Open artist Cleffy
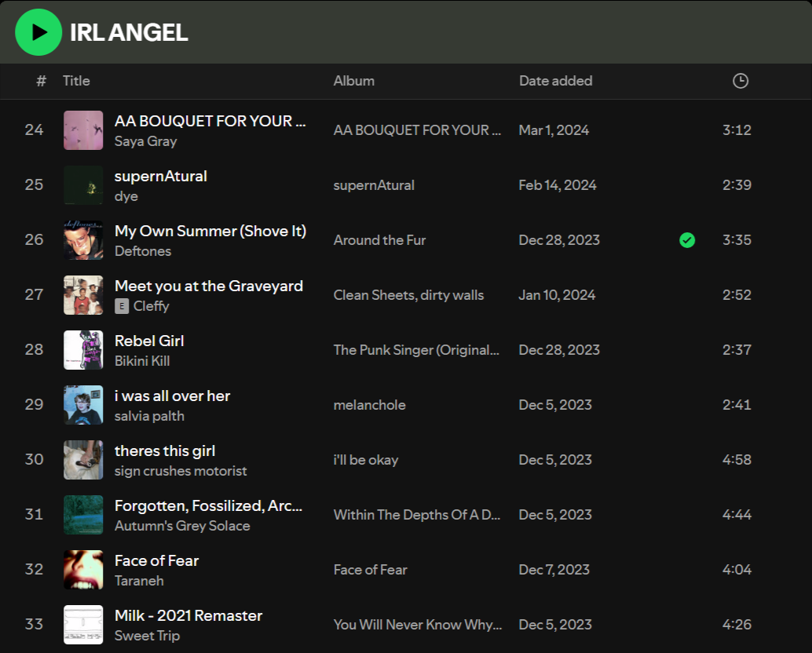 coord(152,306)
